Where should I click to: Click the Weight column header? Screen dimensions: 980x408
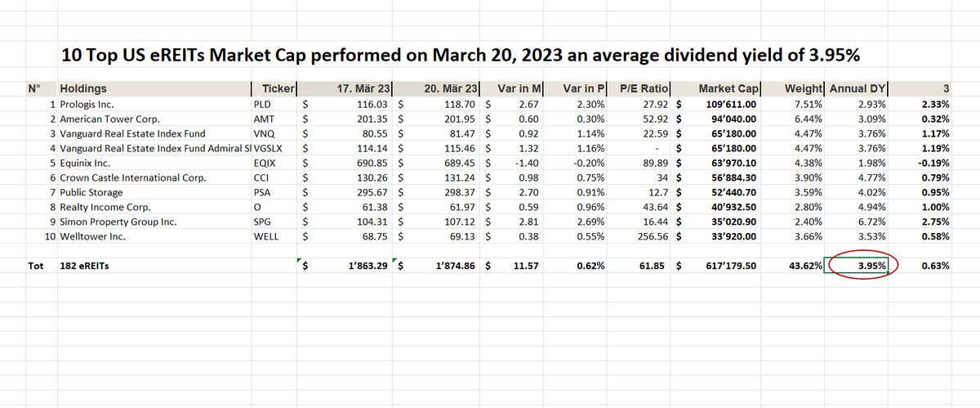point(804,89)
